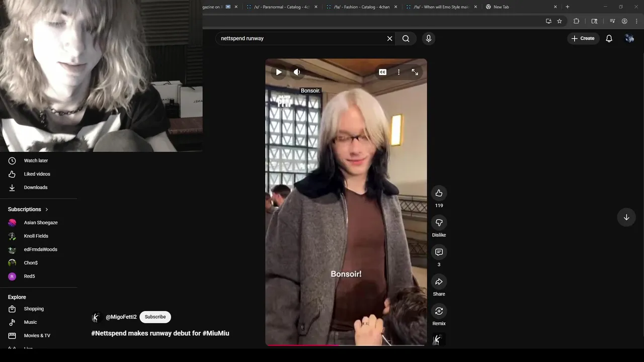
Task: Click the search magnifier button
Action: pyautogui.click(x=406, y=38)
